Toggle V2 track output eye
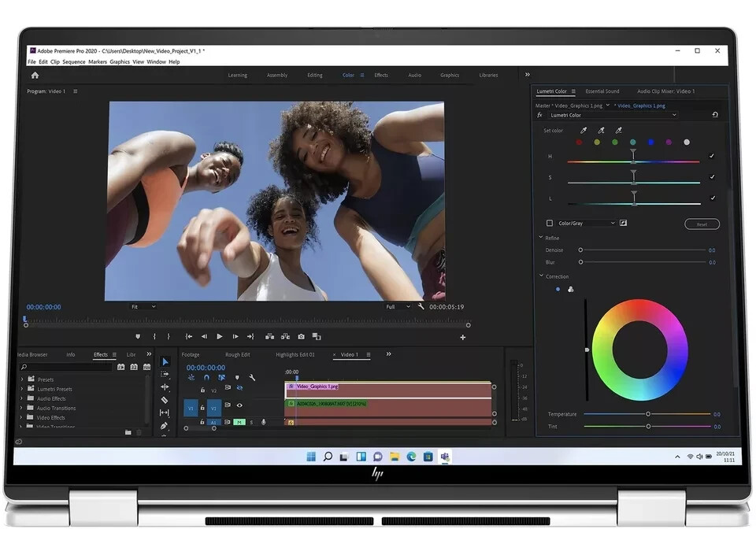 click(x=239, y=388)
